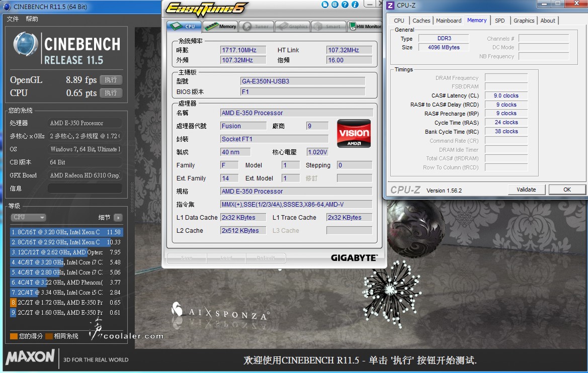Run the OpenGL test with 执行 button
This screenshot has width=588, height=373.
coord(111,80)
